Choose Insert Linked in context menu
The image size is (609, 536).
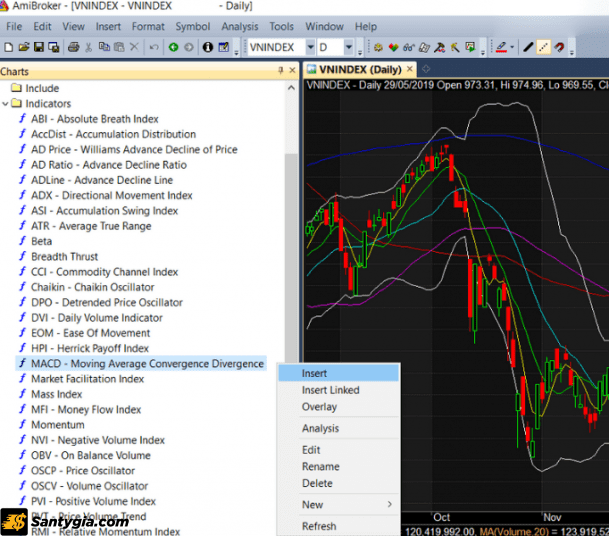coord(339,390)
